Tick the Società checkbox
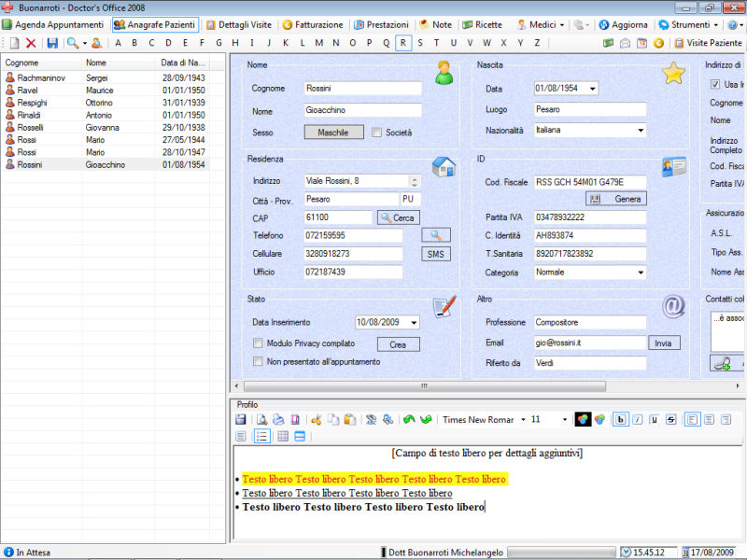This screenshot has height=560, width=747. [x=377, y=133]
